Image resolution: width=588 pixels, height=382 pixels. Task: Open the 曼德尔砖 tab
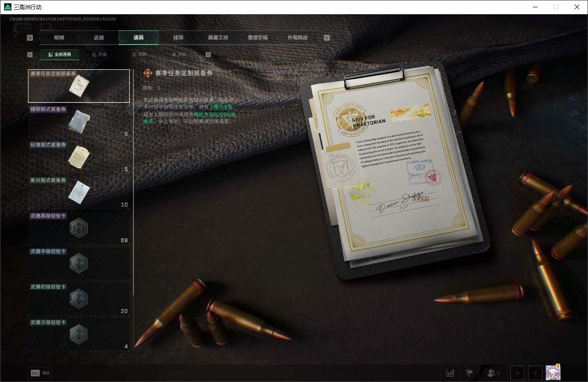[258, 38]
